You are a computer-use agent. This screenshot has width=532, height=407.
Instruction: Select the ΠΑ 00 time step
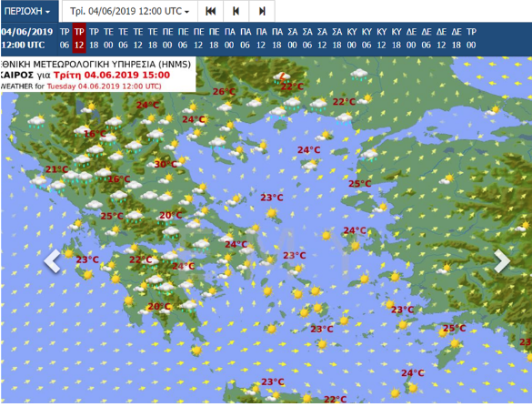coord(229,38)
